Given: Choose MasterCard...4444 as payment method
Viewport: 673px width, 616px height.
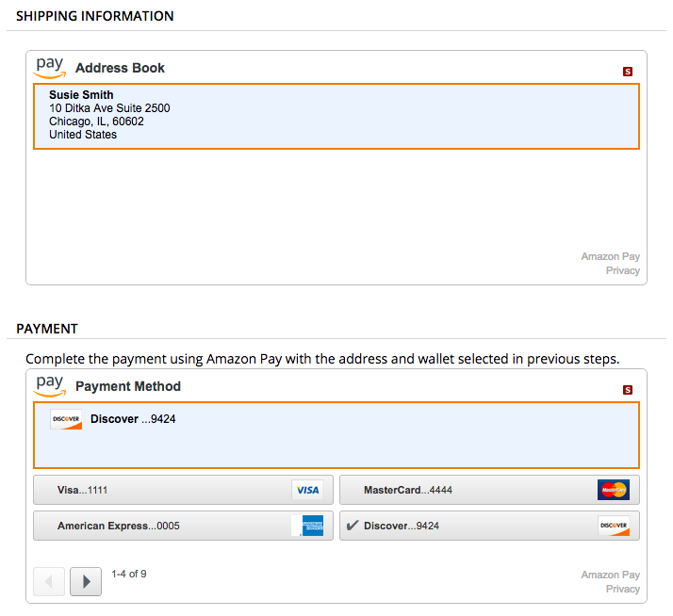Looking at the screenshot, I should (x=489, y=490).
